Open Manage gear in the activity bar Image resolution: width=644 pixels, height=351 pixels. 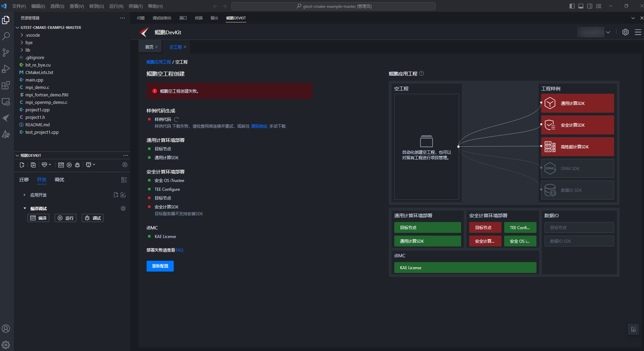pos(6,345)
